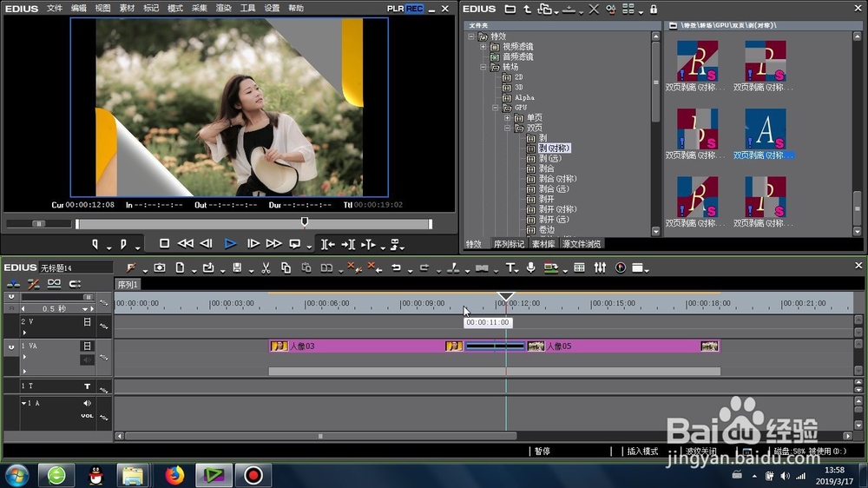The image size is (868, 488).
Task: Click the delete icon with red X
Action: [x=354, y=268]
